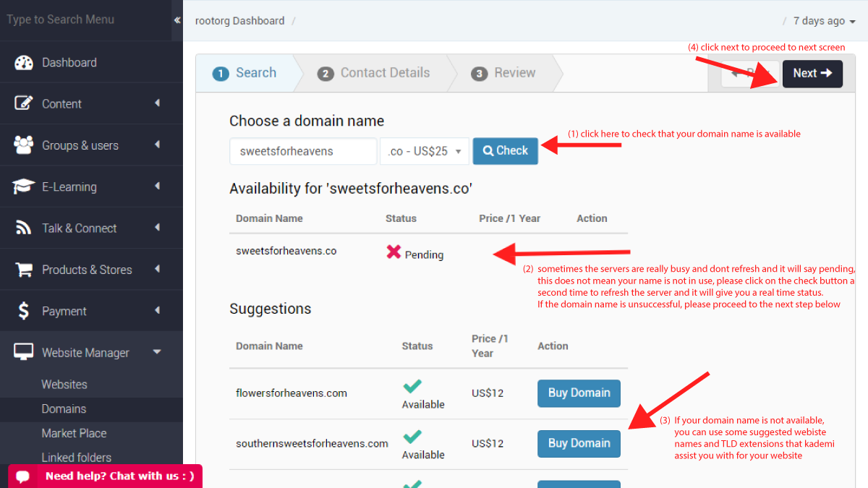
Task: Expand the Payment submenu arrow
Action: 157,311
